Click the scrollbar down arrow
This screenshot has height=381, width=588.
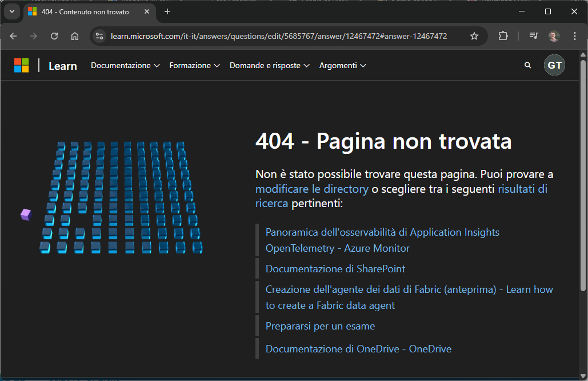click(x=583, y=376)
